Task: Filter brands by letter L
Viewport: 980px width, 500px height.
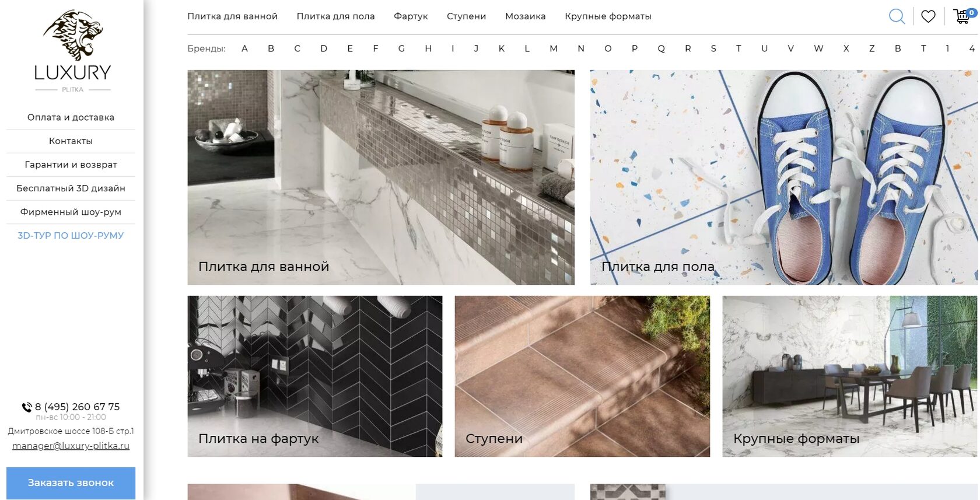Action: pos(527,48)
